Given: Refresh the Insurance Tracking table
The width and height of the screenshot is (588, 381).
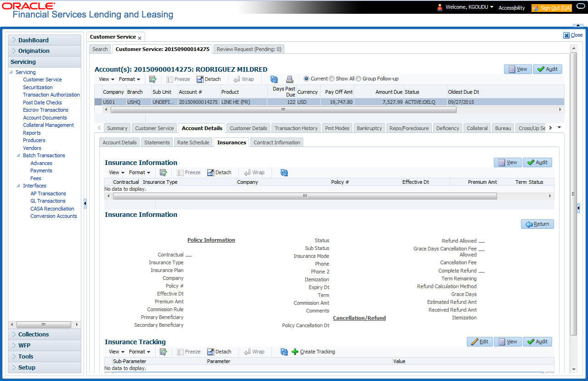Looking at the screenshot, I should click(284, 352).
